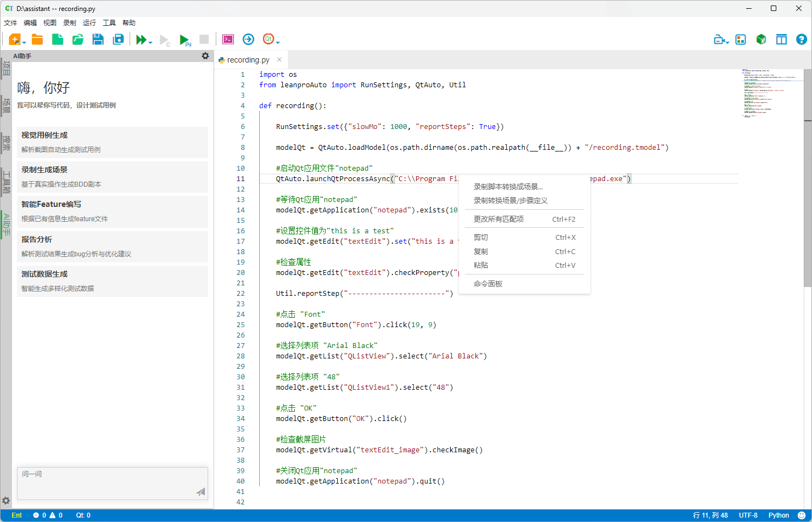The width and height of the screenshot is (812, 522).
Task: Click the 行 11, 列 48 position indicator
Action: [x=710, y=515]
